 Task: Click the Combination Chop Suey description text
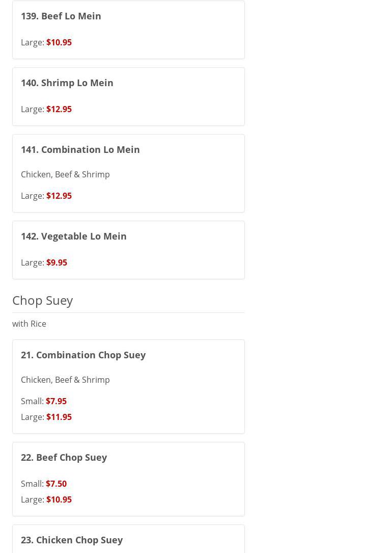[x=65, y=380]
